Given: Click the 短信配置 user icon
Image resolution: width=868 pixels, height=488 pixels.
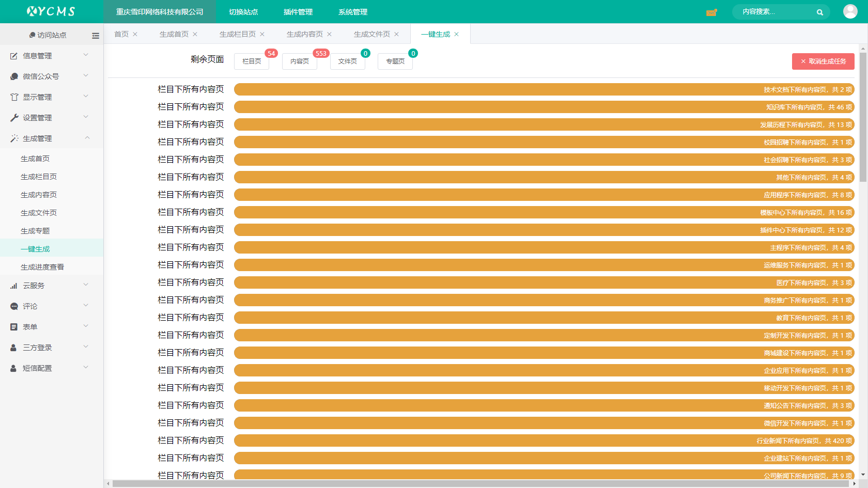Looking at the screenshot, I should (14, 368).
